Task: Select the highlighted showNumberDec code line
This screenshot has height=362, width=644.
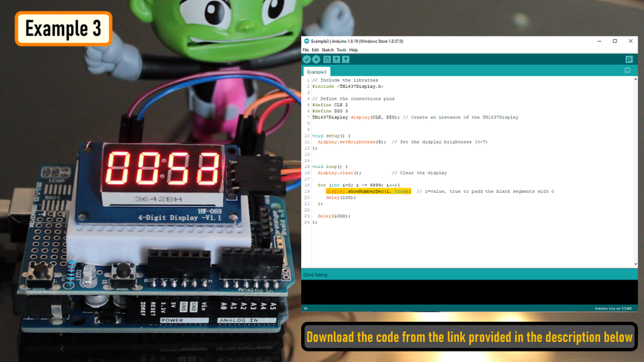Action: click(x=366, y=191)
